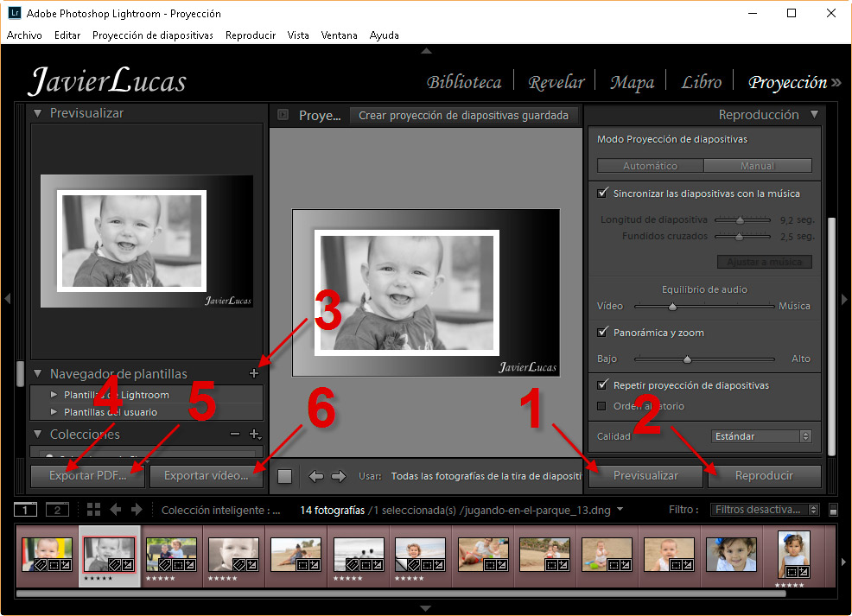The image size is (852, 616).
Task: Open the Calidad dropdown showing 'Estándar'
Action: (760, 436)
